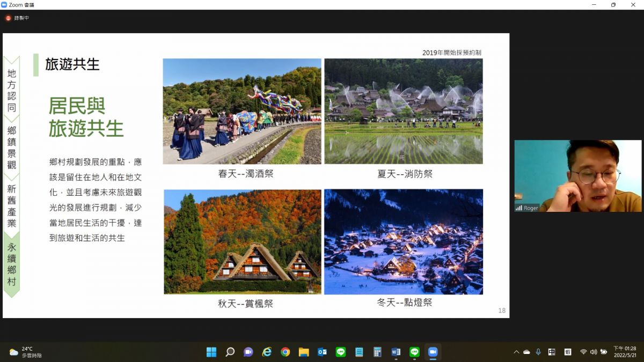Open the Teams Chat taskbar icon
644x362 pixels.
click(x=248, y=352)
